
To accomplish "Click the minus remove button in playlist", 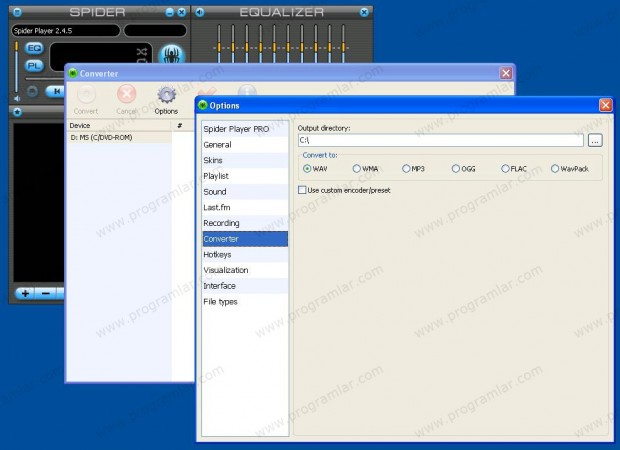I will coord(46,293).
